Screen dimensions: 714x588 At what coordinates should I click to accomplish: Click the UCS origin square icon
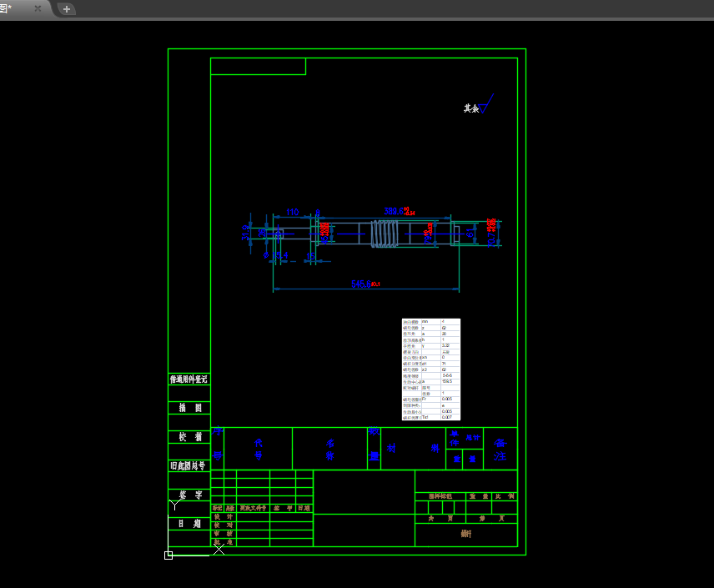pos(168,555)
